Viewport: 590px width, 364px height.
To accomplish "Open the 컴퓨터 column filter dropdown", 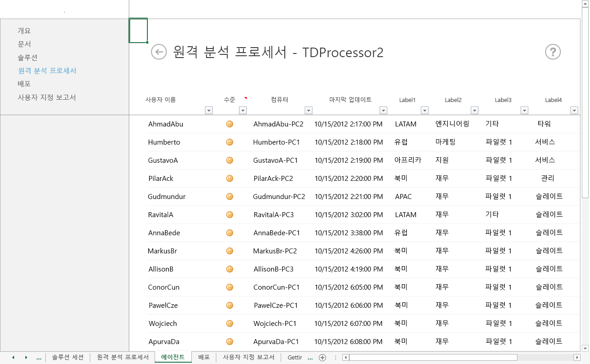I will tap(308, 110).
